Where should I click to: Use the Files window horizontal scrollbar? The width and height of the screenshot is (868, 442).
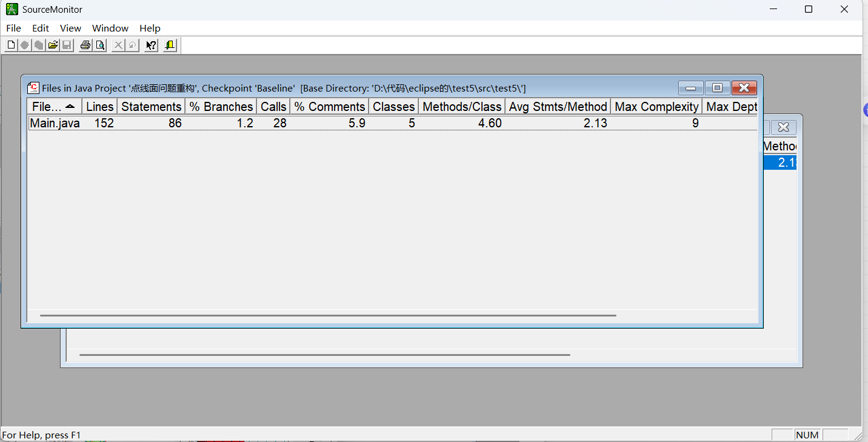[328, 315]
